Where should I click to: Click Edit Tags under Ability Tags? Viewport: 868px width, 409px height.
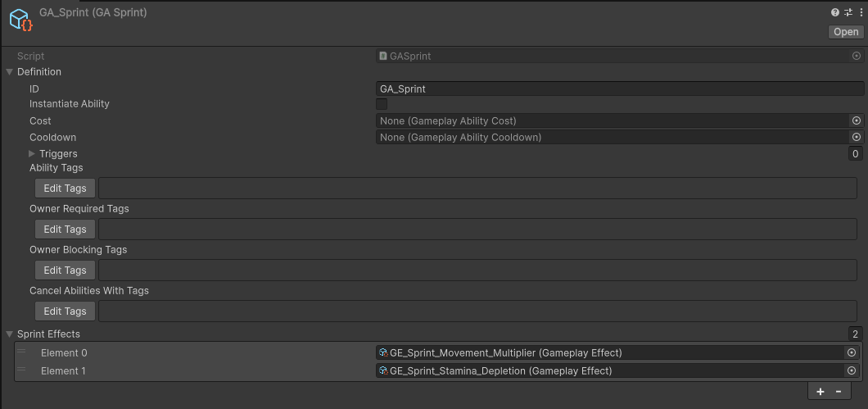65,189
